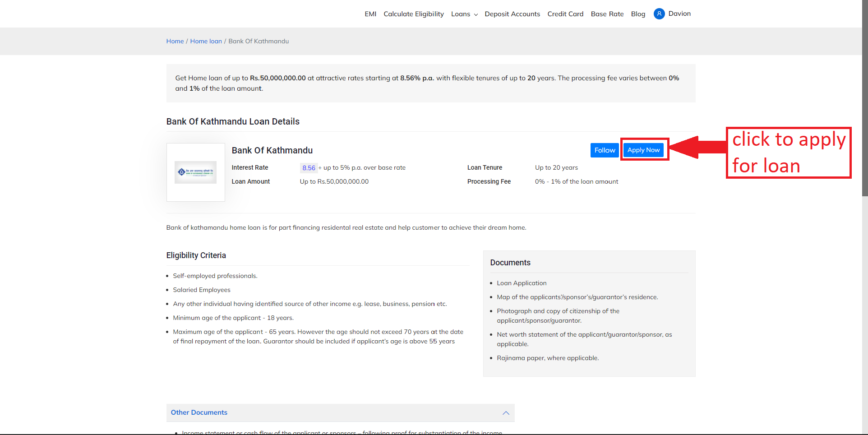868x435 pixels.
Task: Click 'Loan Amount' label
Action: (251, 181)
